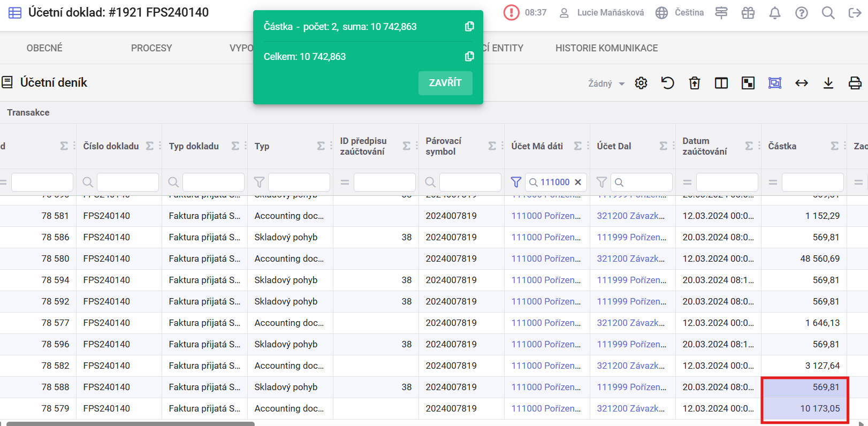Screen dimensions: 868x426
Task: Open 111999 Pořízen link in row 78 588
Action: (631, 387)
